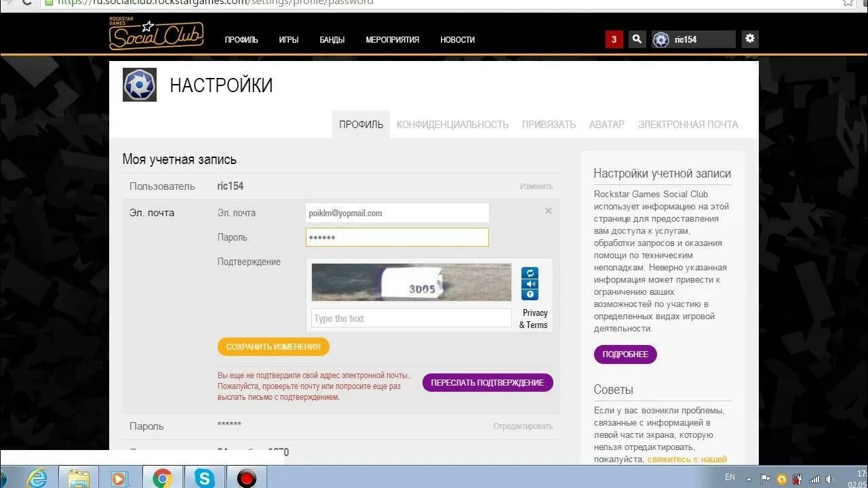
Task: Refresh the captcha image
Action: pos(530,272)
